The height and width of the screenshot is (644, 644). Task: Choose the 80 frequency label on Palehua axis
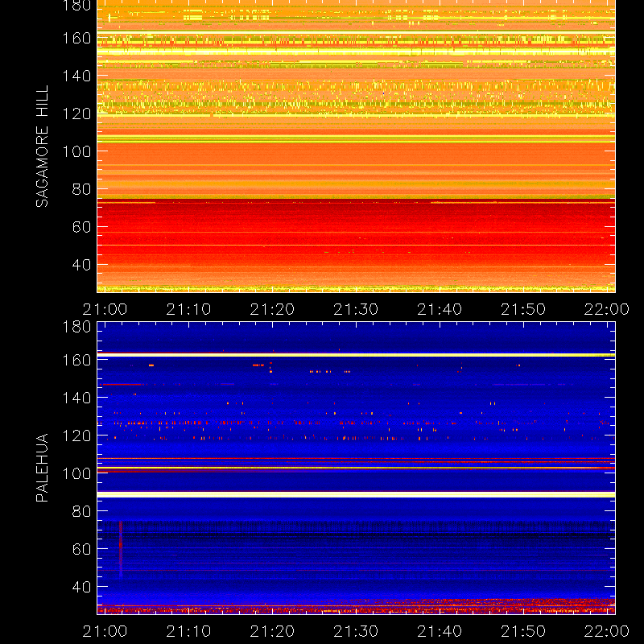click(x=81, y=511)
